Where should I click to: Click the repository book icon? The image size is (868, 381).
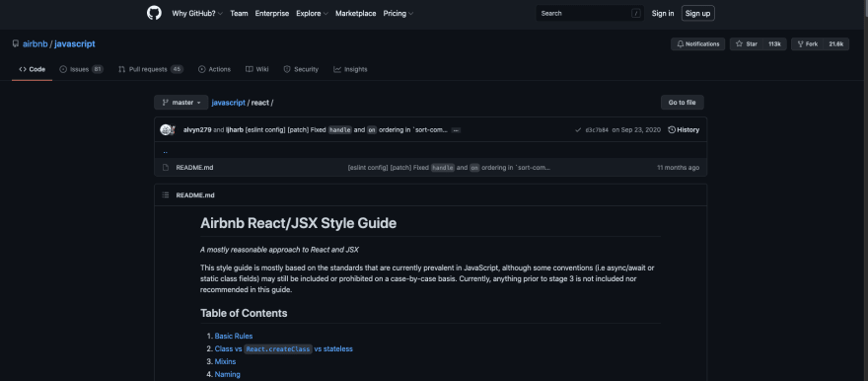pos(16,43)
